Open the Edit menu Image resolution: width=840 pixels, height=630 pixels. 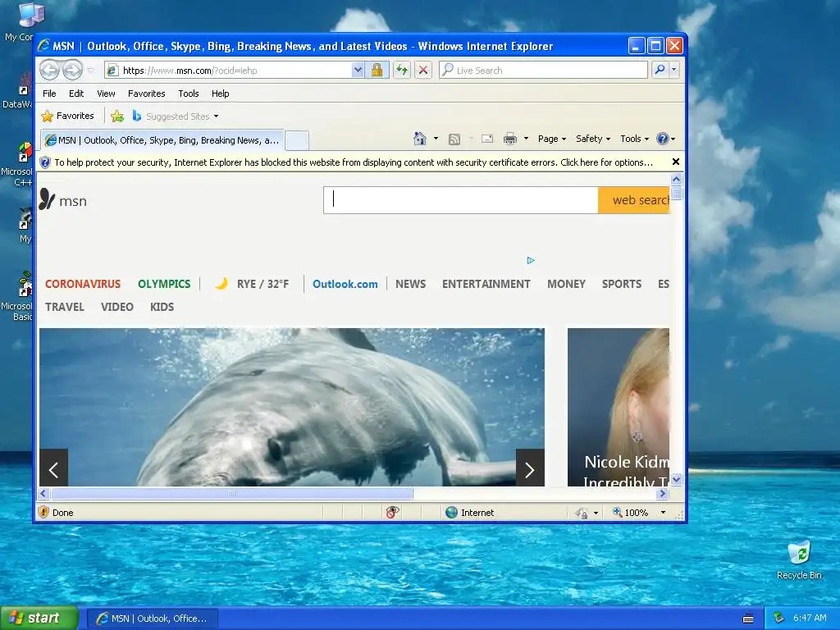pyautogui.click(x=76, y=94)
